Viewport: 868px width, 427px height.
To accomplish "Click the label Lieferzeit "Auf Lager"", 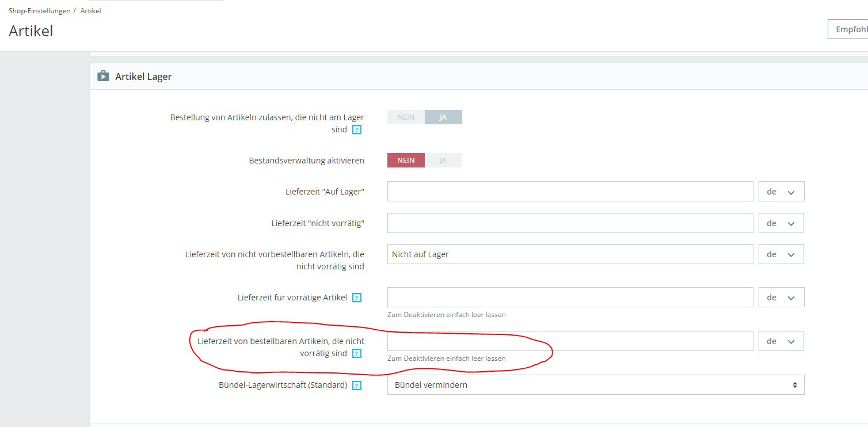I will (325, 192).
